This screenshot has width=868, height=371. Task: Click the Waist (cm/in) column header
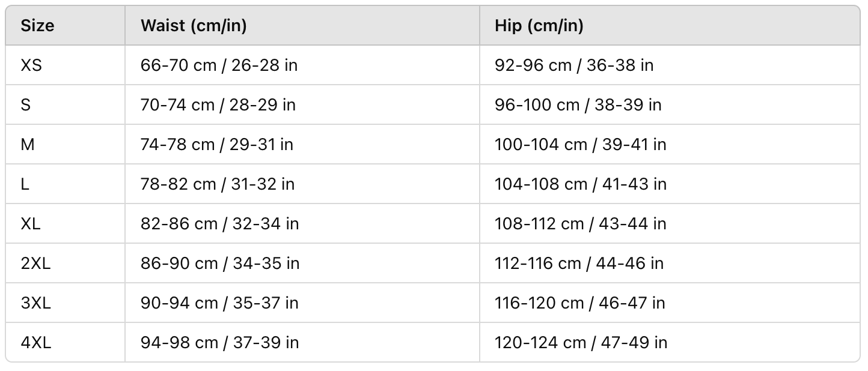(x=193, y=26)
